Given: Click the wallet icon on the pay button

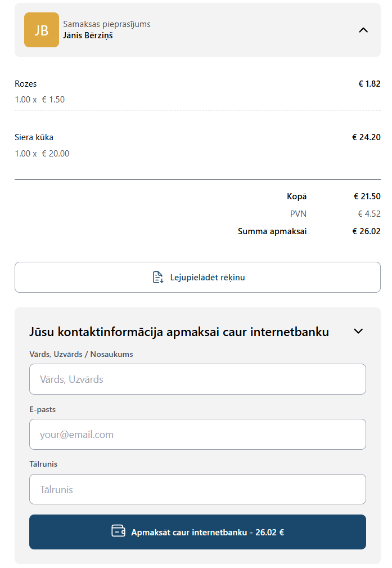Looking at the screenshot, I should (118, 531).
